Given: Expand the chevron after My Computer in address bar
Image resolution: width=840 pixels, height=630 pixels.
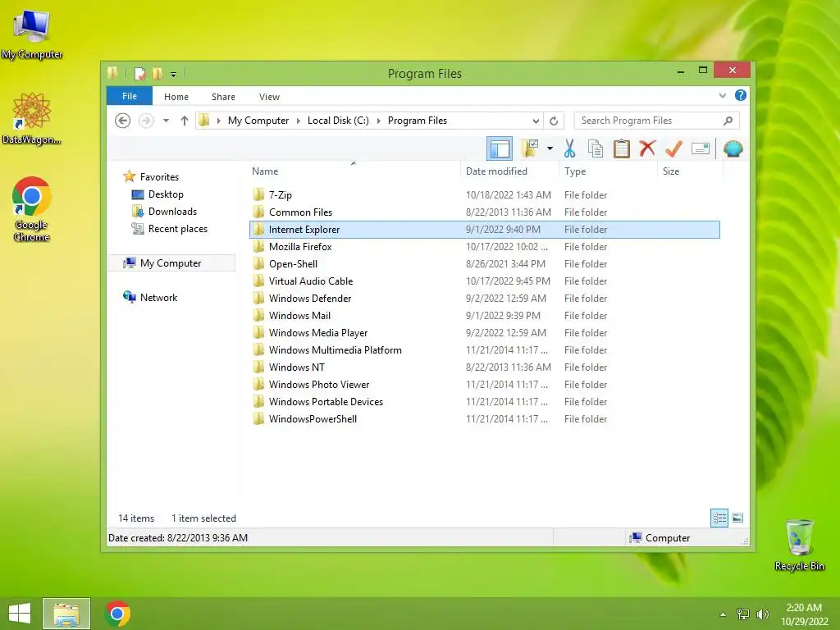Looking at the screenshot, I should pyautogui.click(x=299, y=121).
